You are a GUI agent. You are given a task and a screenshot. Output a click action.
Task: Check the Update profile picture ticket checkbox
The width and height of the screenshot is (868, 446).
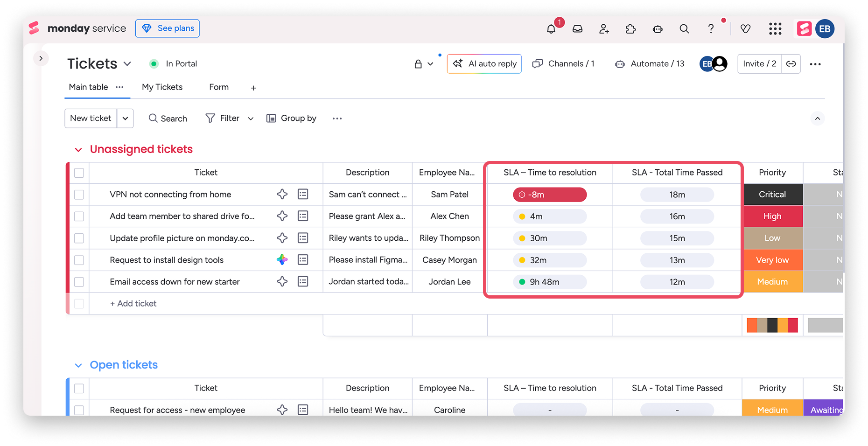79,238
